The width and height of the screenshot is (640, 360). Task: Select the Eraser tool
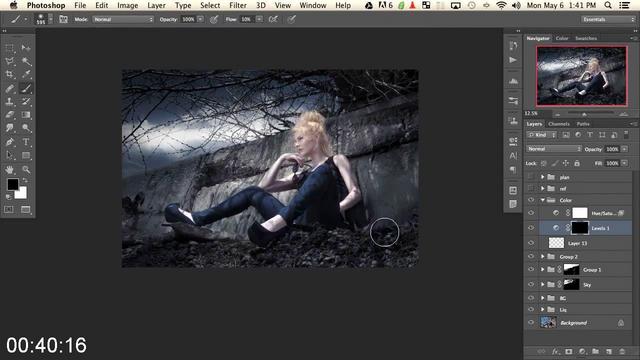point(9,115)
